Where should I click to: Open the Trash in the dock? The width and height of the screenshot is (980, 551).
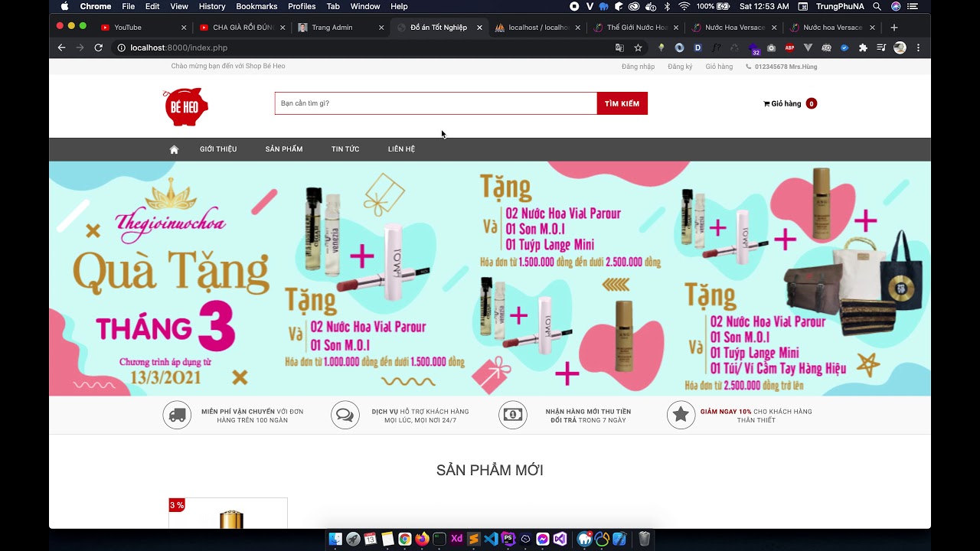pos(645,539)
